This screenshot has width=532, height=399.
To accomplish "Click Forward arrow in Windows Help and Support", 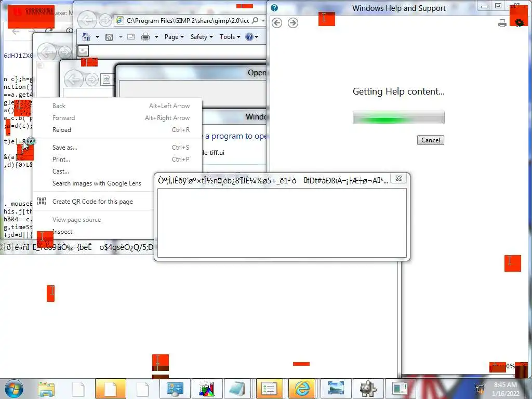I will point(293,23).
